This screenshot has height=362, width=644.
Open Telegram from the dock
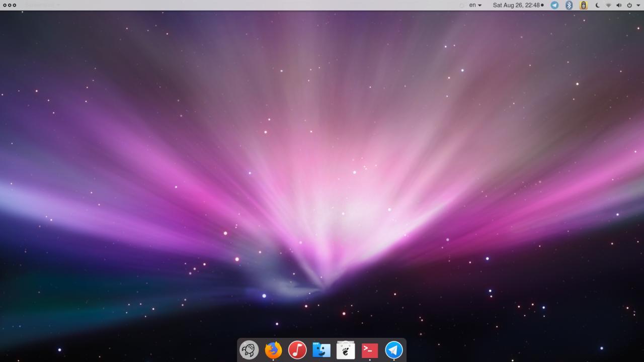click(394, 350)
